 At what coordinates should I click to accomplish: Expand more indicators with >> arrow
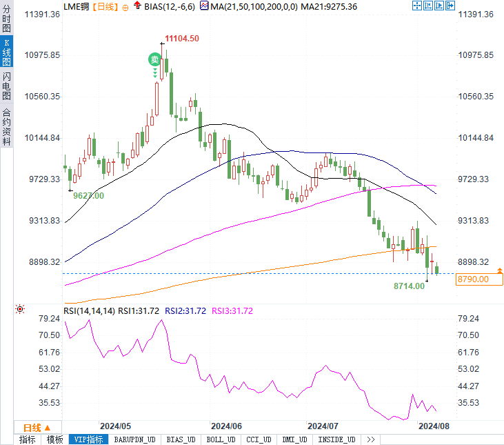[x=371, y=439]
